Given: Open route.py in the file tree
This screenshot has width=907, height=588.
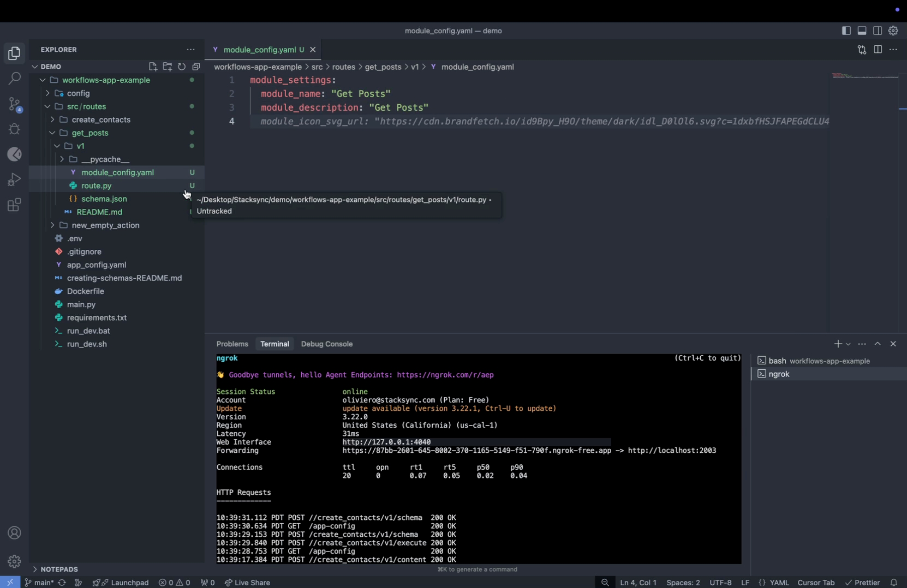Looking at the screenshot, I should (97, 185).
